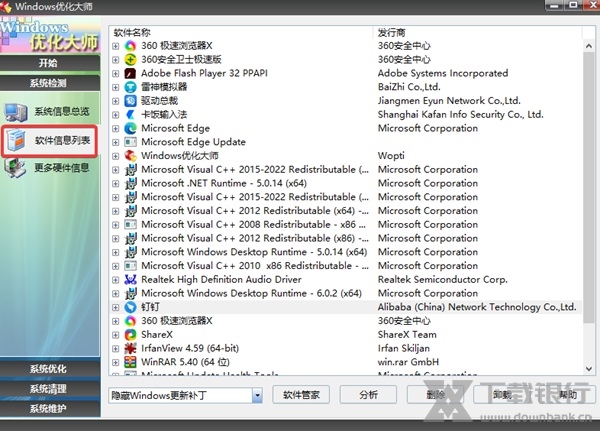Select the text "Irfan Skiljan"

click(x=403, y=348)
